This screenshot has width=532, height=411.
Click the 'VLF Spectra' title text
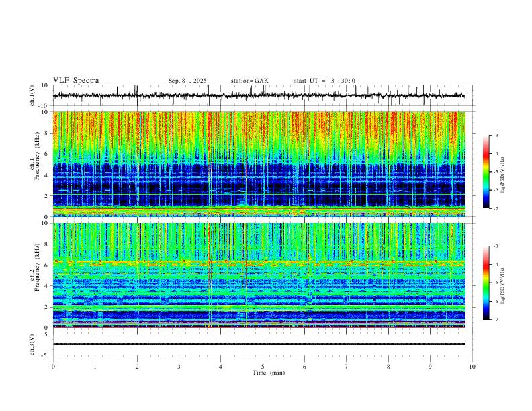[x=76, y=81]
